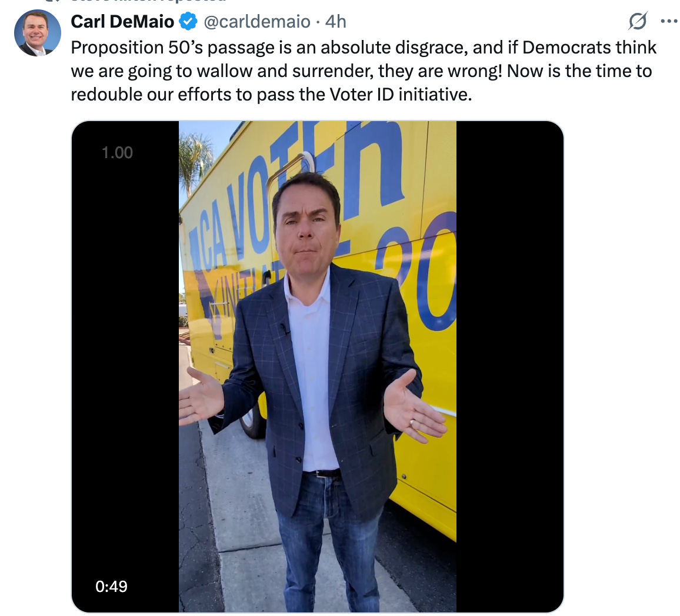Click the left black letterbox of video
This screenshot has width=680, height=616.
click(125, 366)
